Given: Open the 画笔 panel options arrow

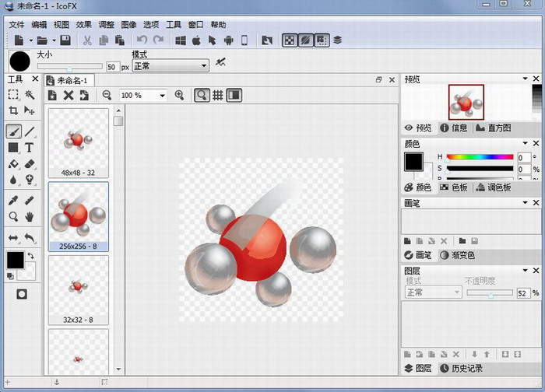Looking at the screenshot, I should click(525, 202).
